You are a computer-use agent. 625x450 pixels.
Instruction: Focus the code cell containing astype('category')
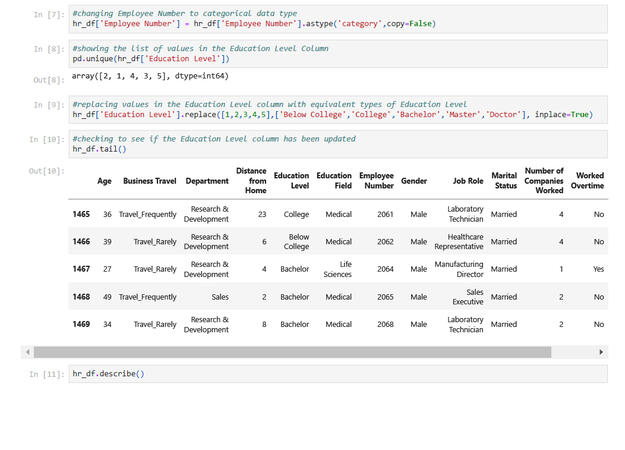(338, 19)
